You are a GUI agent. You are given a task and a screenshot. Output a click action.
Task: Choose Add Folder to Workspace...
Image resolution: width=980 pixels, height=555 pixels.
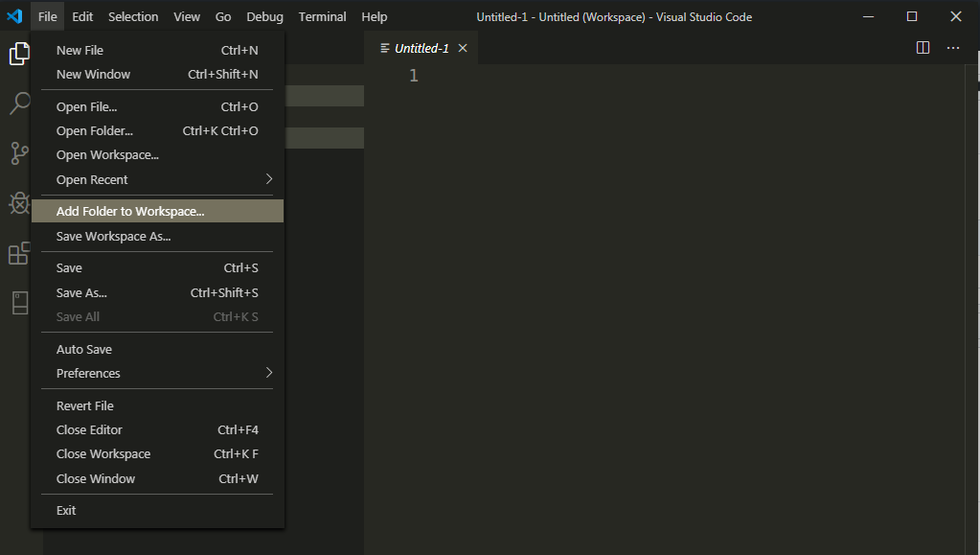(157, 211)
